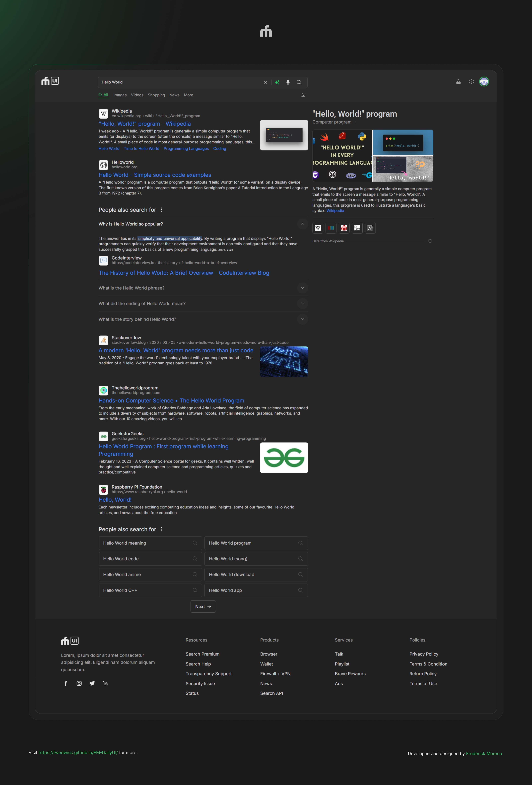Clear the search query with the X icon

point(266,82)
